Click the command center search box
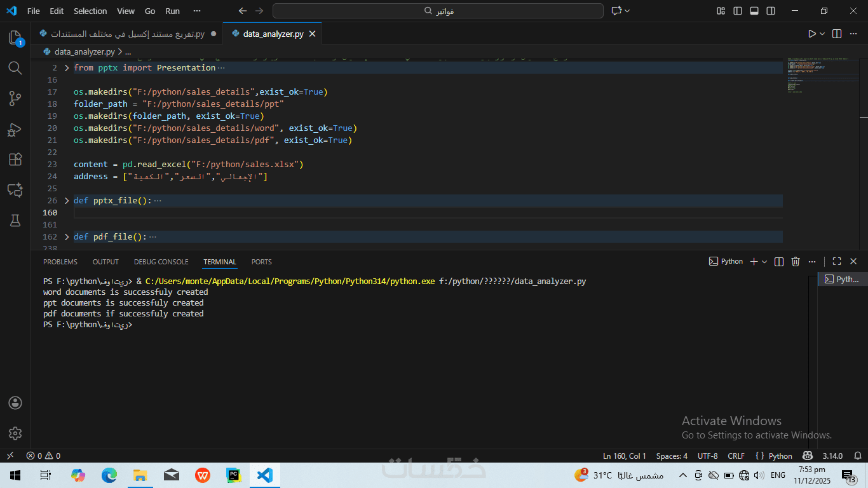 438,11
